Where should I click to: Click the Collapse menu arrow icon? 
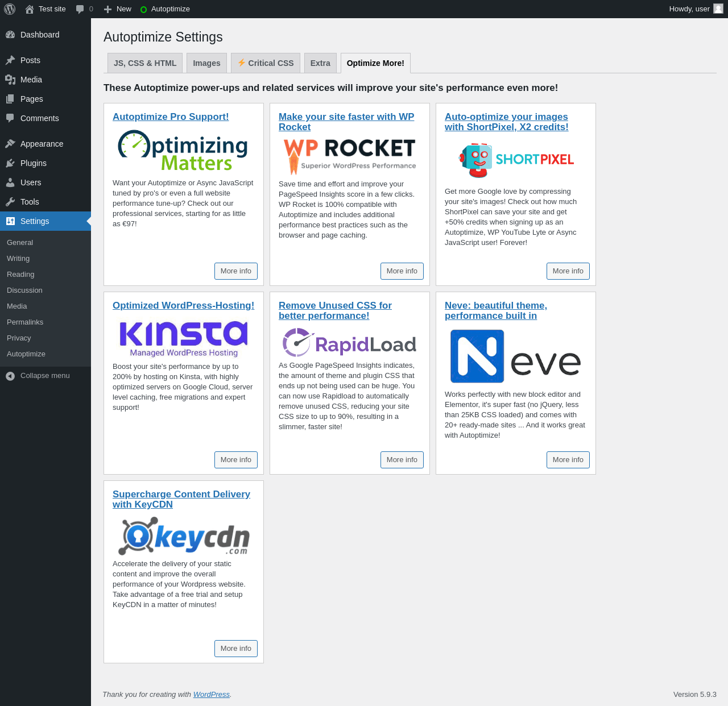point(10,376)
